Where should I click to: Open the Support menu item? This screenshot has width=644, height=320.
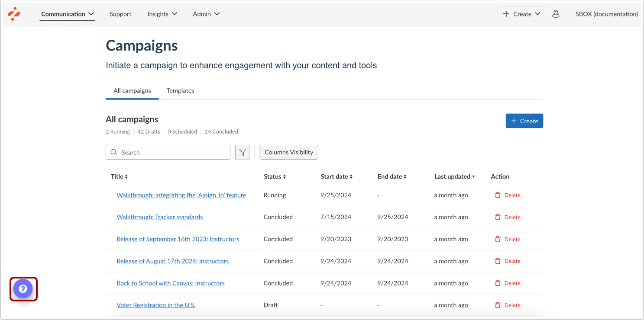(120, 14)
